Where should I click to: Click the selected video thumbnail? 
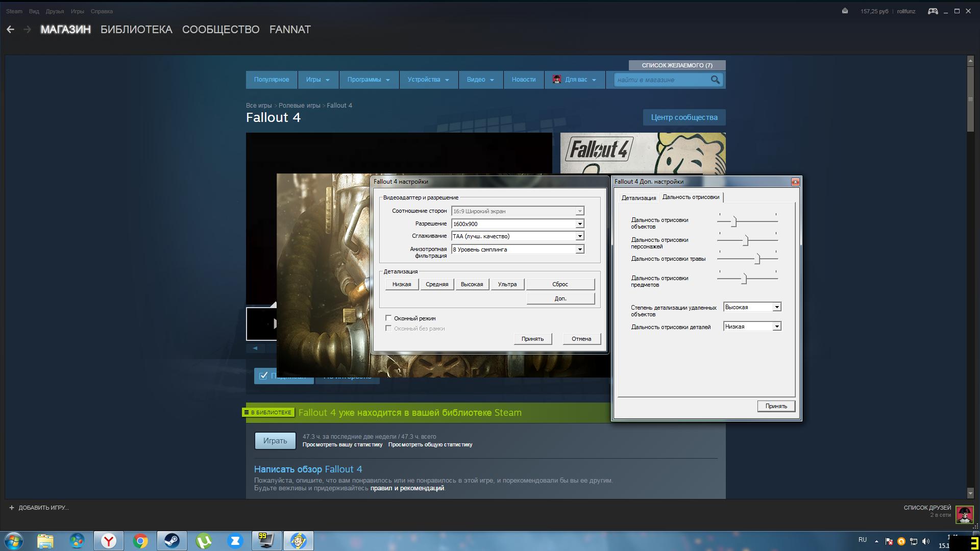(x=261, y=323)
